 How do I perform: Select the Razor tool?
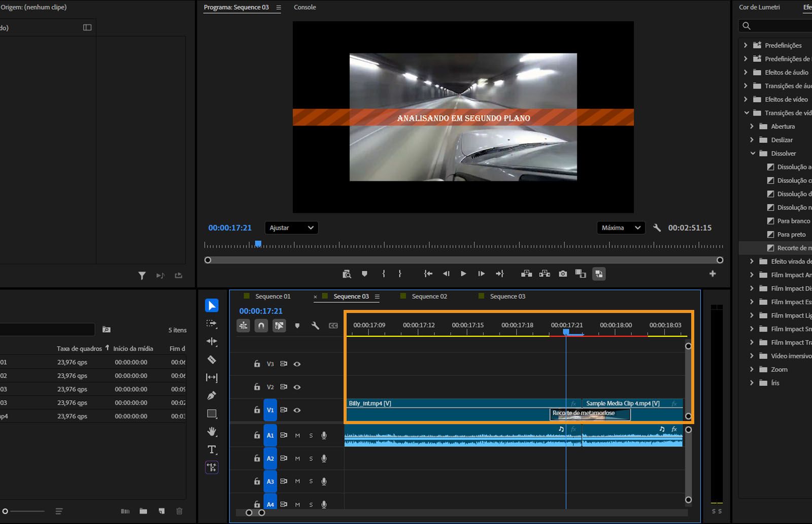pyautogui.click(x=212, y=360)
